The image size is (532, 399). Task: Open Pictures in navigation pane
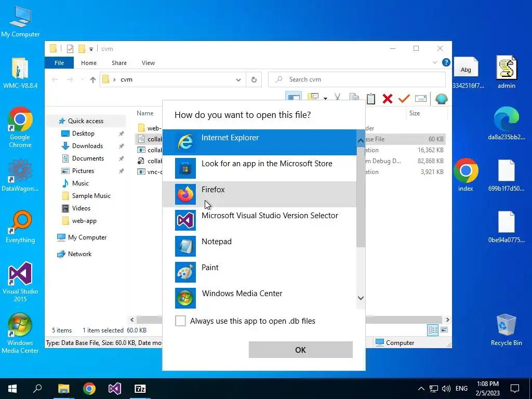pyautogui.click(x=83, y=170)
